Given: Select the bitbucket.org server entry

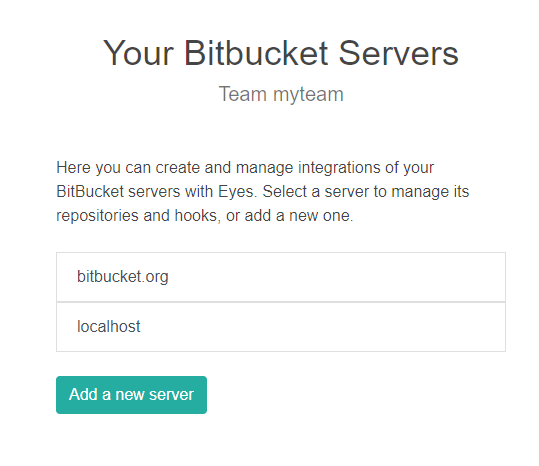Looking at the screenshot, I should click(x=281, y=277).
